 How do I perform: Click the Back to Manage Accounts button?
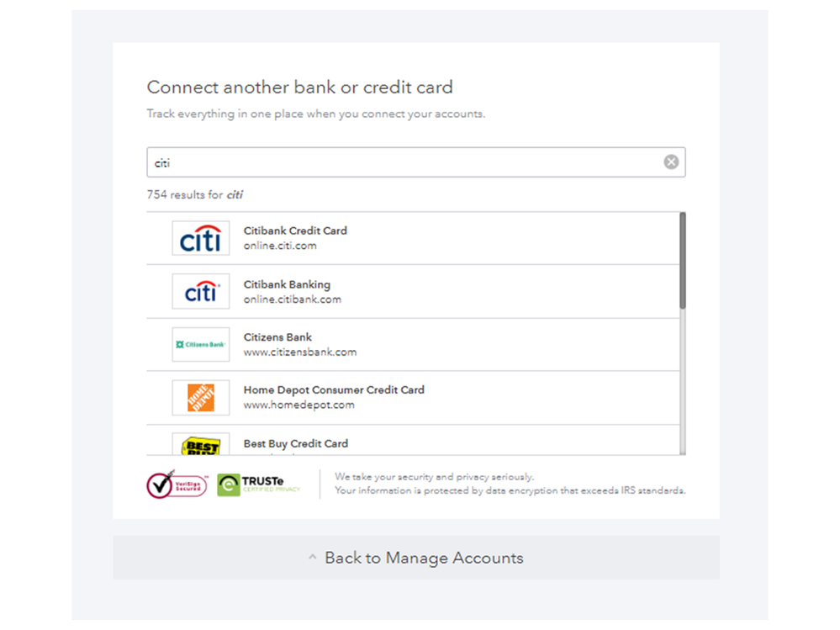(x=416, y=558)
